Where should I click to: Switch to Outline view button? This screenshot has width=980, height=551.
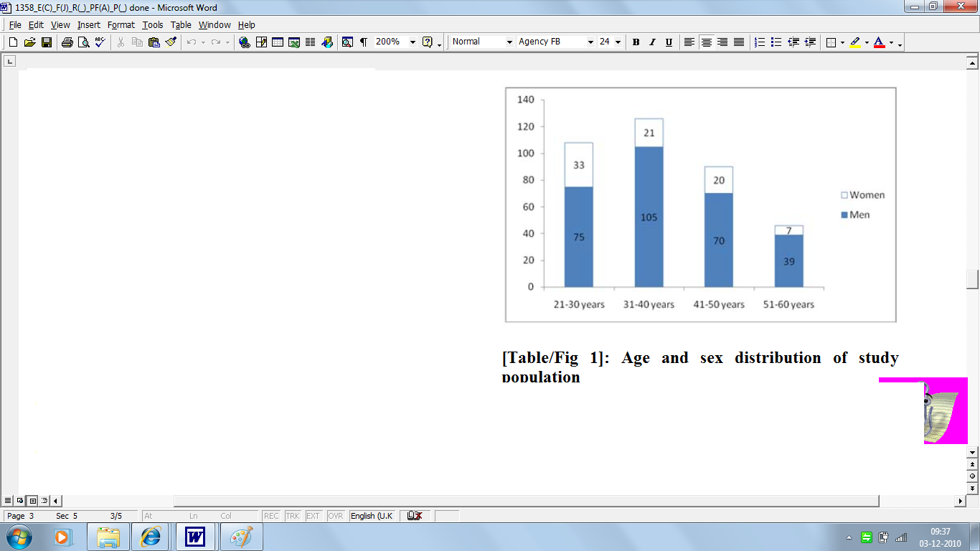point(44,501)
